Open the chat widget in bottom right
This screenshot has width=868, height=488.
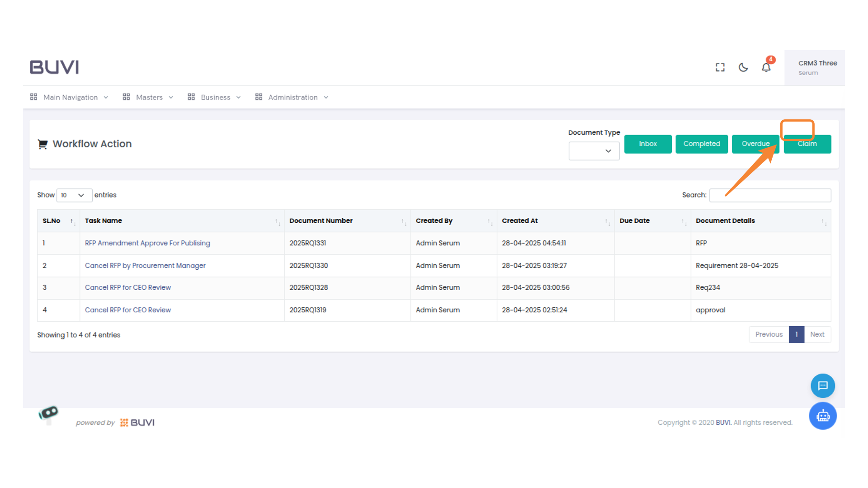tap(823, 385)
